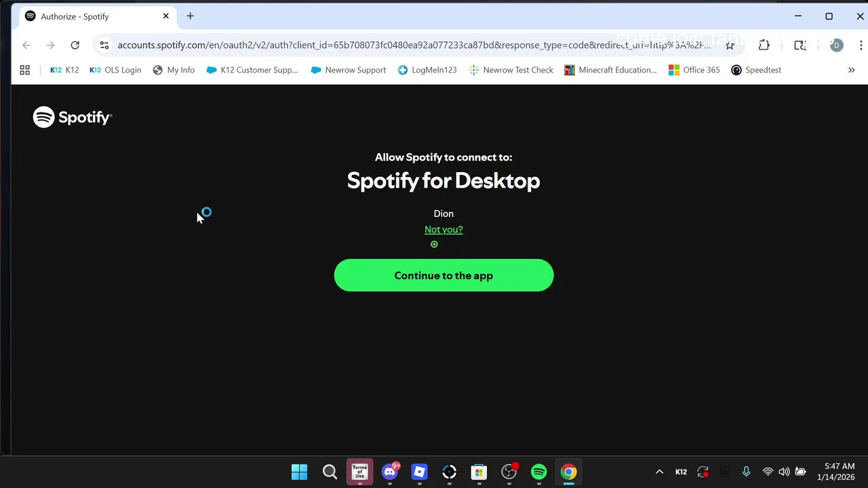
Task: Open Roblox from the taskbar
Action: click(x=420, y=472)
